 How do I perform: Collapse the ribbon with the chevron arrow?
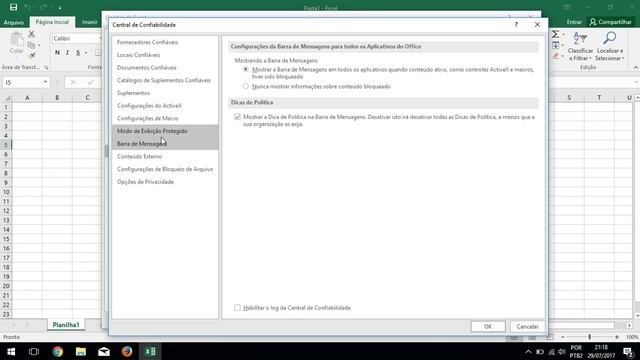click(636, 67)
